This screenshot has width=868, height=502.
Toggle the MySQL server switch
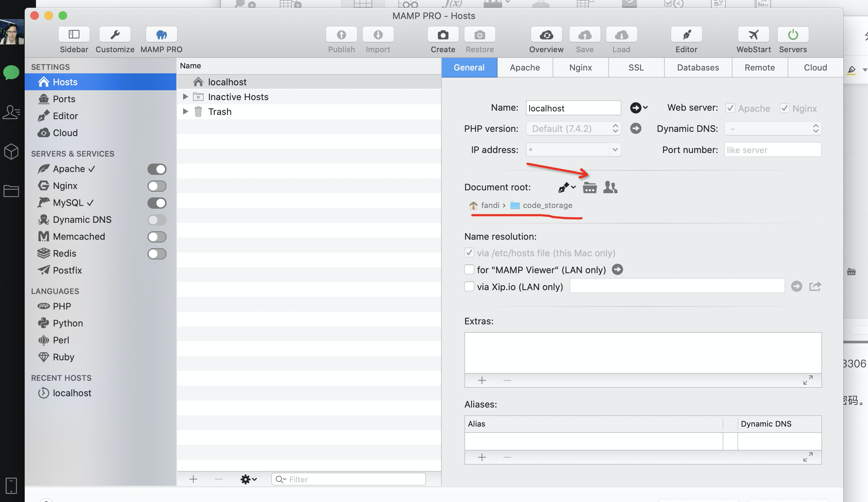pos(157,203)
